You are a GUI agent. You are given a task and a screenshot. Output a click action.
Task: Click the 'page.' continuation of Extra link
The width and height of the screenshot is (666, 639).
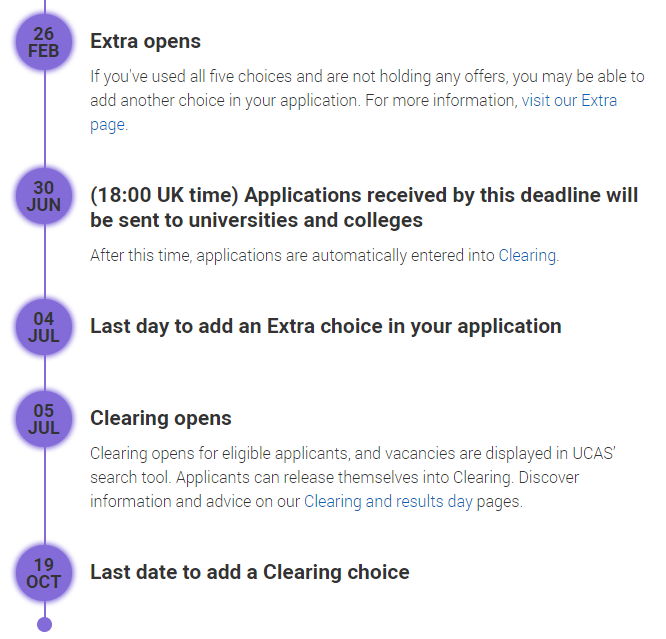click(109, 125)
